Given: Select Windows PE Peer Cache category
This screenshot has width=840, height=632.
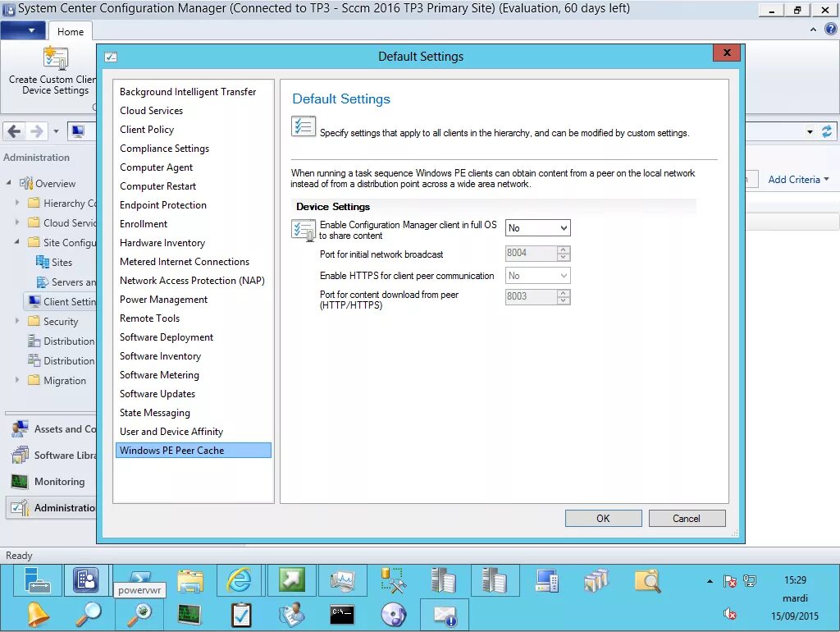Looking at the screenshot, I should pos(194,451).
